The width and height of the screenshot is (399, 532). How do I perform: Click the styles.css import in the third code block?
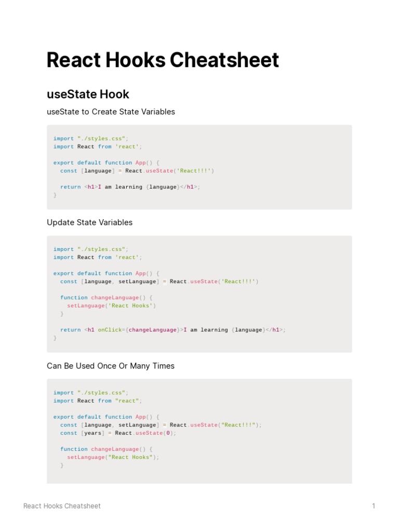pos(90,393)
